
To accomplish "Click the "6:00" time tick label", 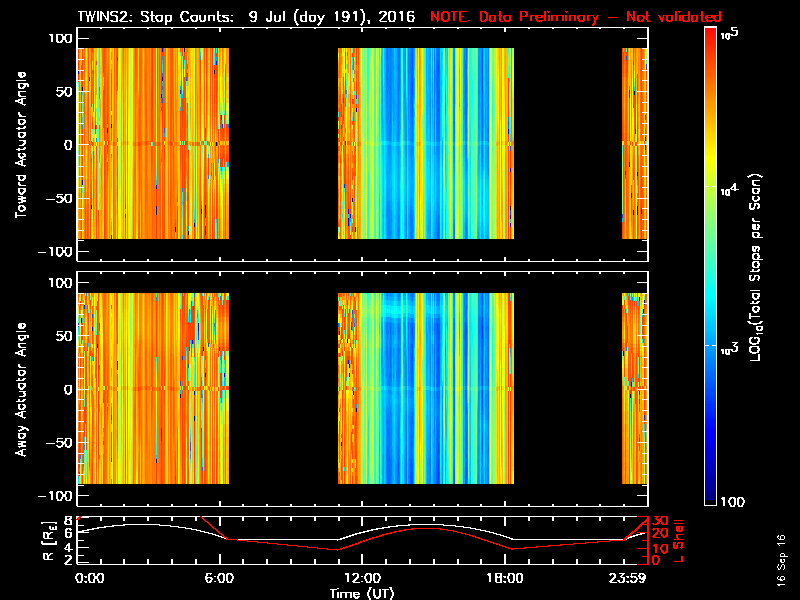I will pyautogui.click(x=219, y=578).
